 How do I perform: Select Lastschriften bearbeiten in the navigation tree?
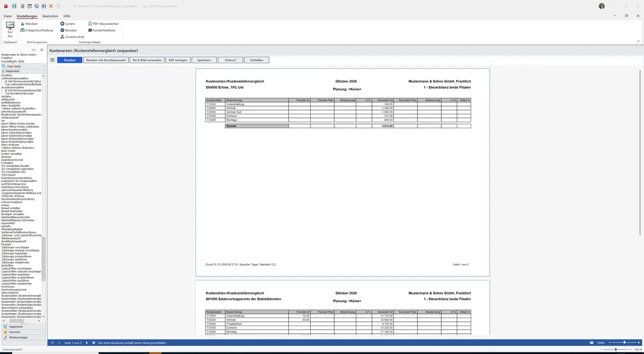click(17, 274)
